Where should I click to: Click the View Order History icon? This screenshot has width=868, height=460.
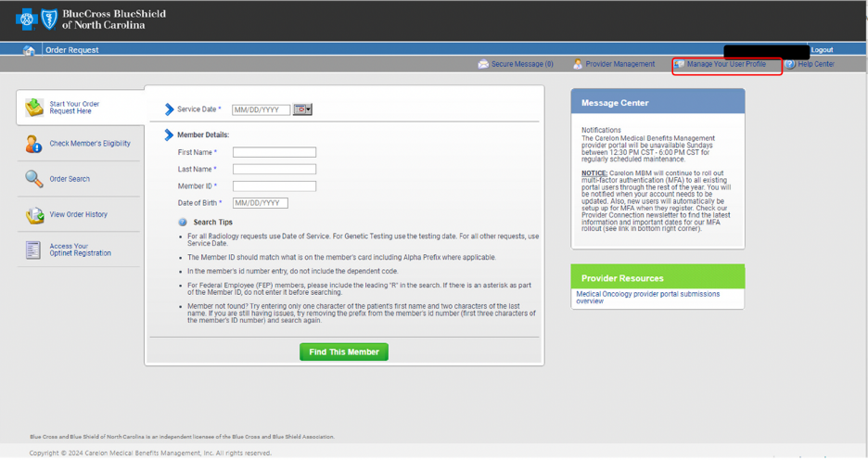[34, 215]
